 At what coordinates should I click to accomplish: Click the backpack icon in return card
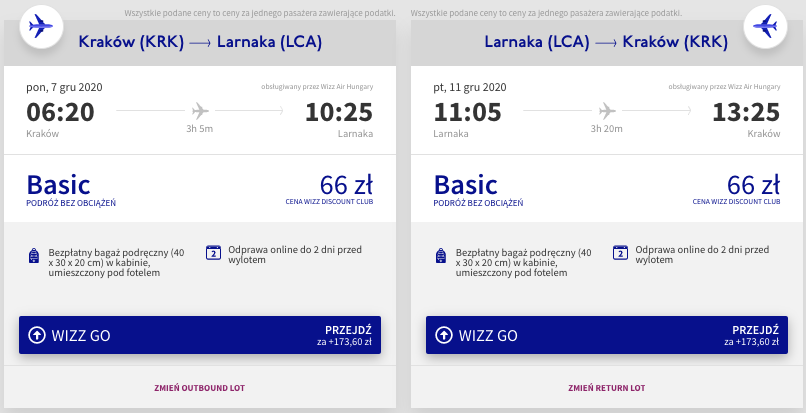(441, 256)
